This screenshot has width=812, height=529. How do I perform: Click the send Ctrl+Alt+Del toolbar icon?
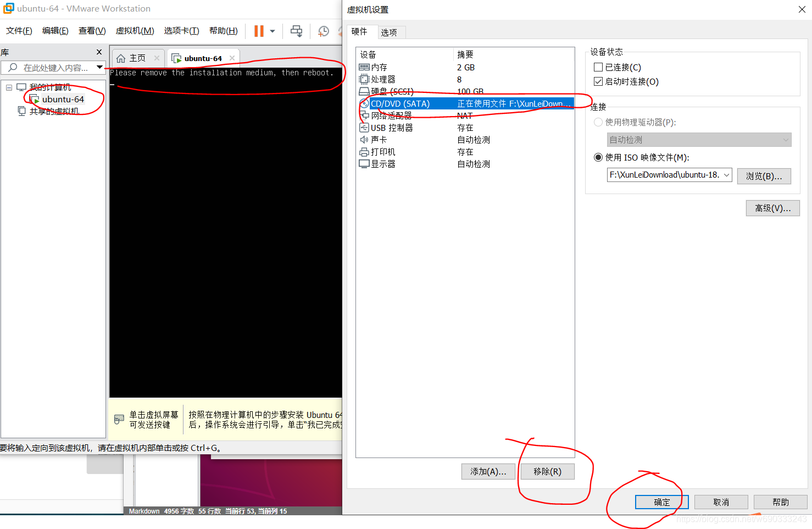(296, 31)
